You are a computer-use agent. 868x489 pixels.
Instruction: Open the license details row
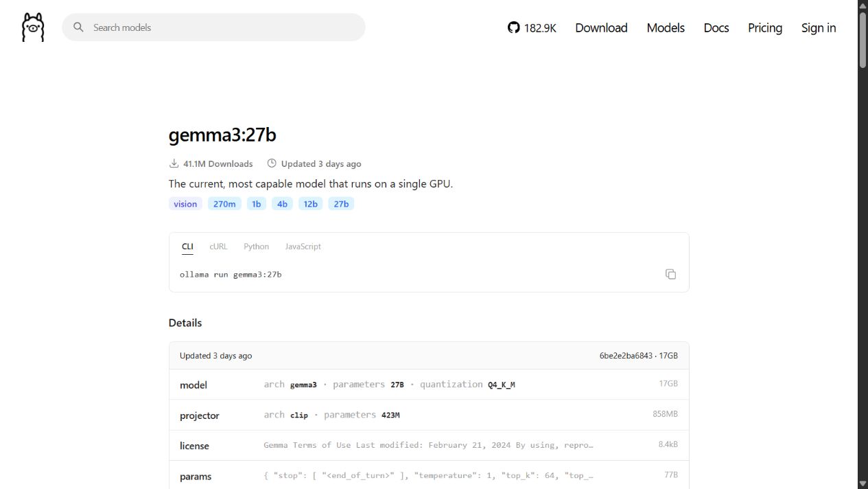click(x=429, y=445)
